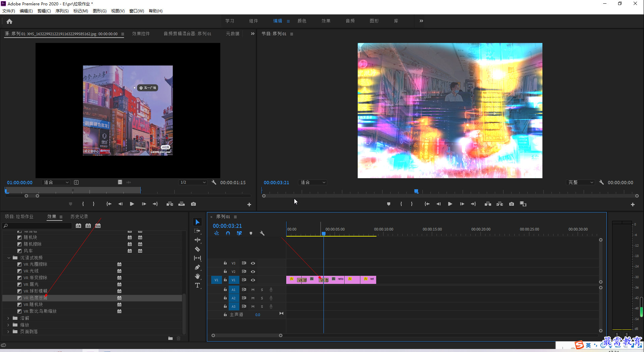
Task: Toggle snap magnet in timeline
Action: [x=228, y=233]
